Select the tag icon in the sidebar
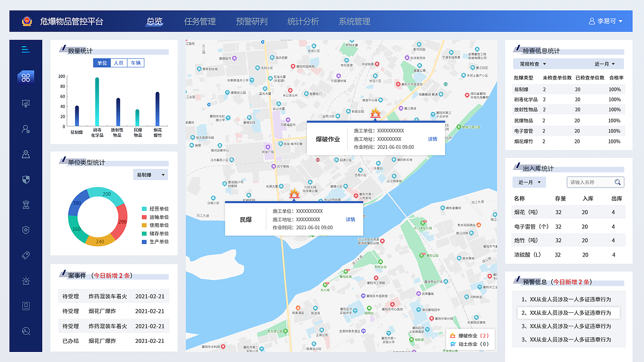The image size is (644, 362). 26,255
